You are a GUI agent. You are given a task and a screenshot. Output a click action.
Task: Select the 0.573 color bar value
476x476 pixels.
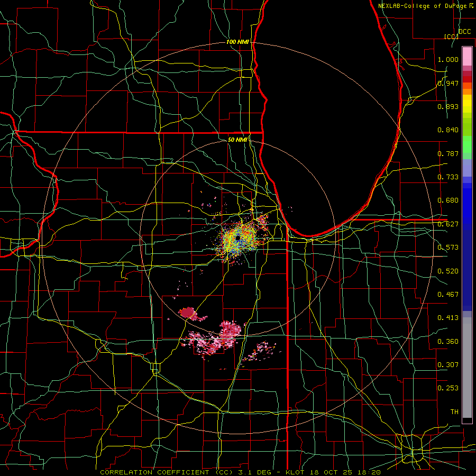coord(448,248)
